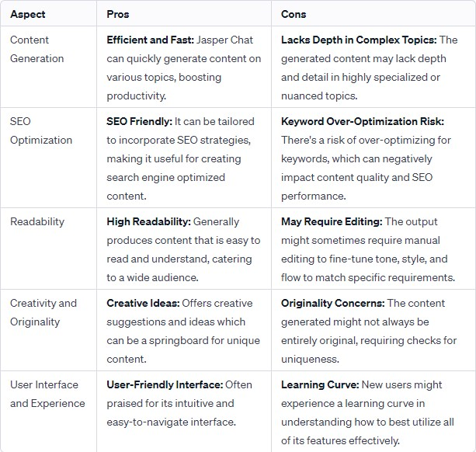This screenshot has width=476, height=452.
Task: Select the Creativity and Originality row label
Action: pos(43,312)
